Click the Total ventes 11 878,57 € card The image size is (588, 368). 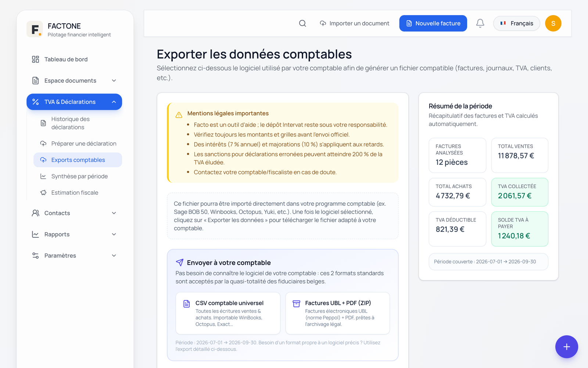[x=520, y=155]
